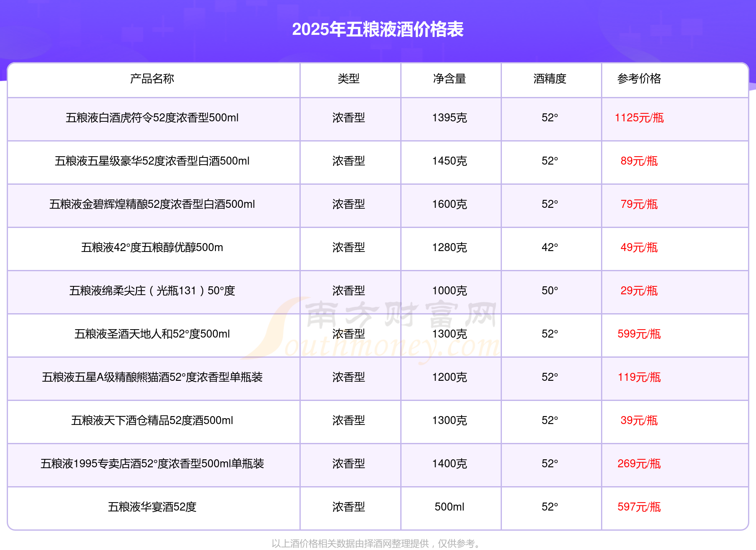Screen dimensions: 756x550
Task: Click the net content "1395克"
Action: click(449, 118)
